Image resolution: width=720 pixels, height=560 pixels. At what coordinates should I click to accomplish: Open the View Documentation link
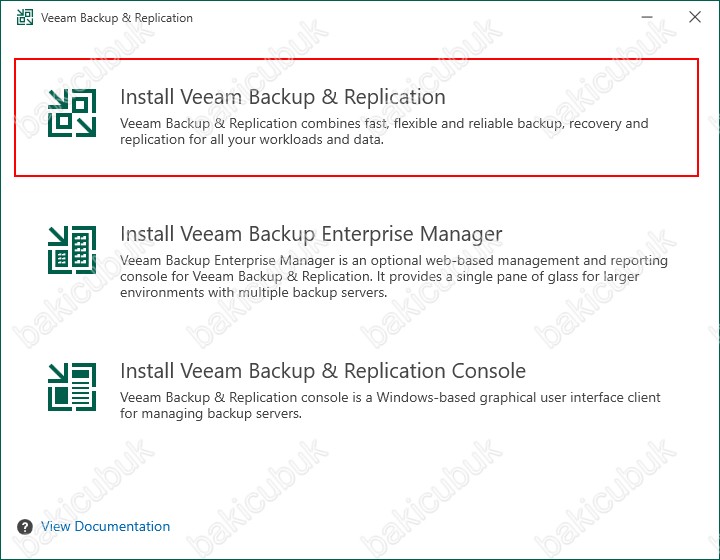[106, 526]
